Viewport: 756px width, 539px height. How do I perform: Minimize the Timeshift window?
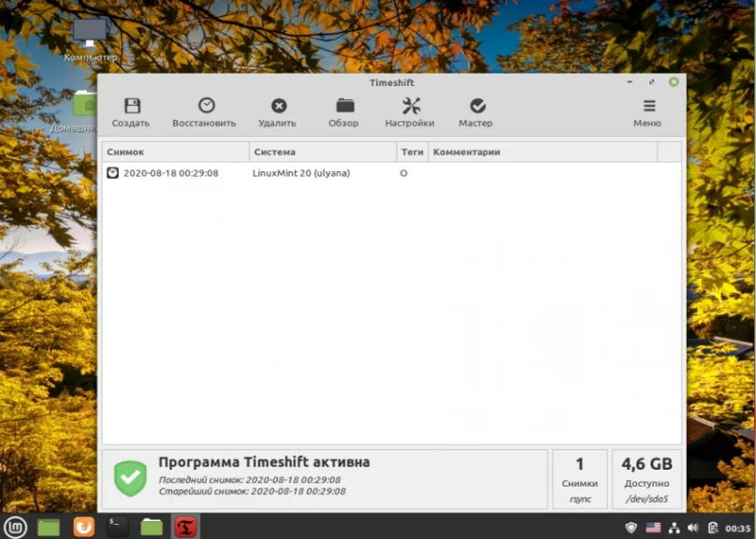[x=630, y=82]
